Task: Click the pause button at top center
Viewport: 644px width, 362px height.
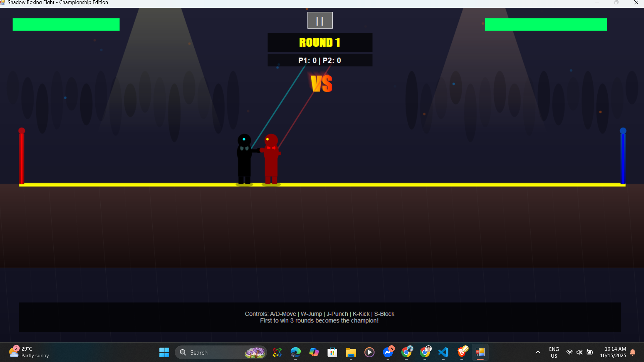Action: point(319,20)
